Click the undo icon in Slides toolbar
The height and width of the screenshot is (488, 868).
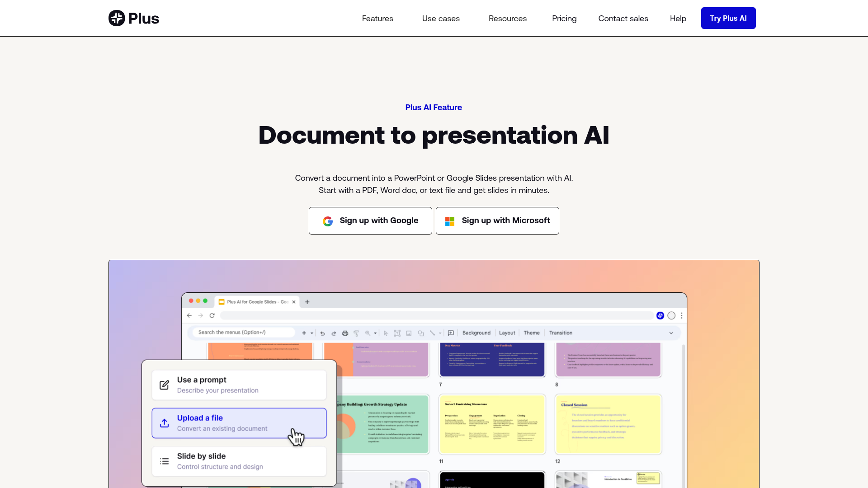(322, 333)
